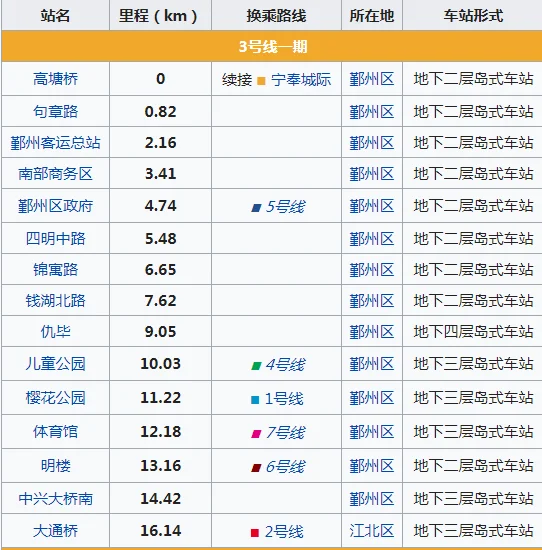This screenshot has height=550, width=542.
Task: Select the mileage value 14.42
Action: 161,499
